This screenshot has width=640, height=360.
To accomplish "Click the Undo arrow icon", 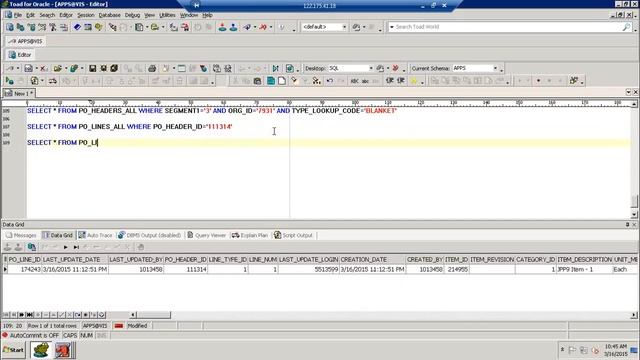I will (330, 81).
